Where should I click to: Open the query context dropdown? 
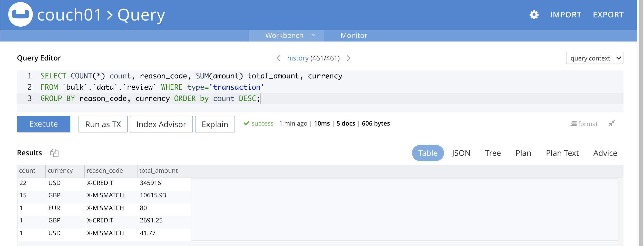click(x=594, y=58)
